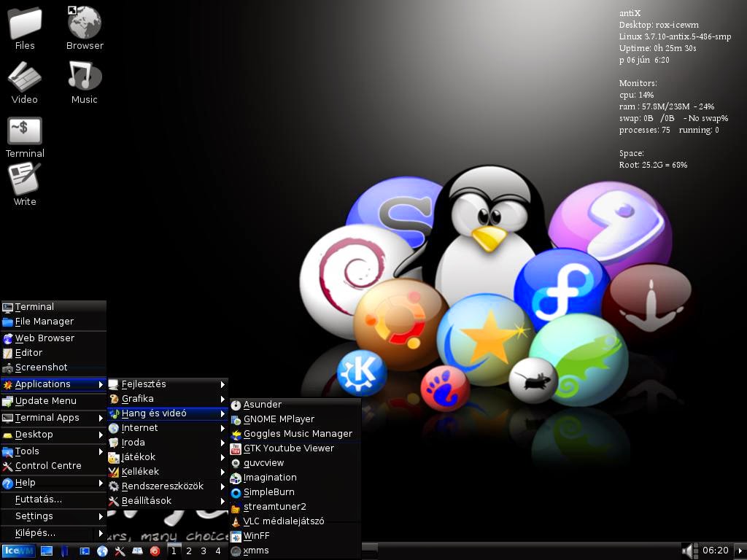Open File Manager from the menu
Viewport: 747px width, 560px height.
tap(53, 322)
